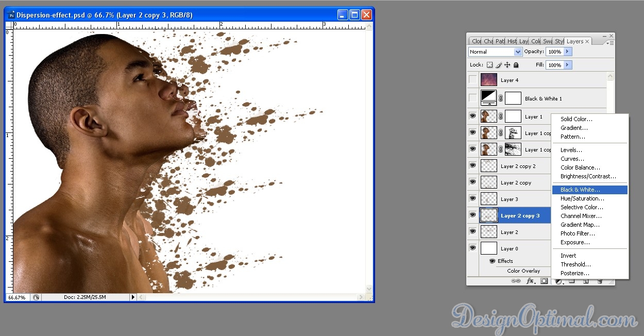Choose Solid Color... from the menu
This screenshot has height=336, width=644.
(x=590, y=119)
